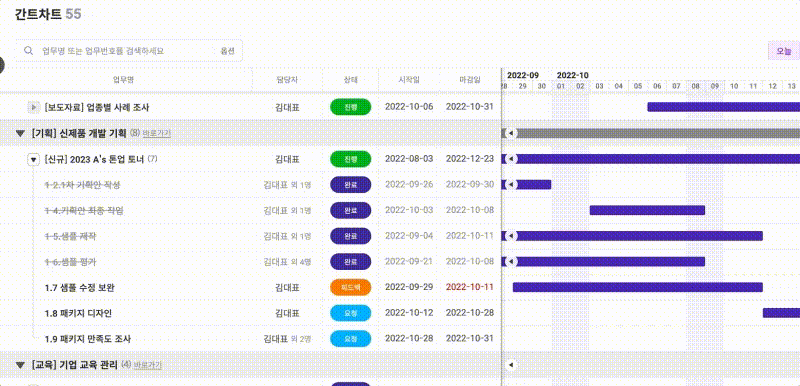
Task: Change 진행 status of 2023 A's 톤업 토너
Action: 351,159
